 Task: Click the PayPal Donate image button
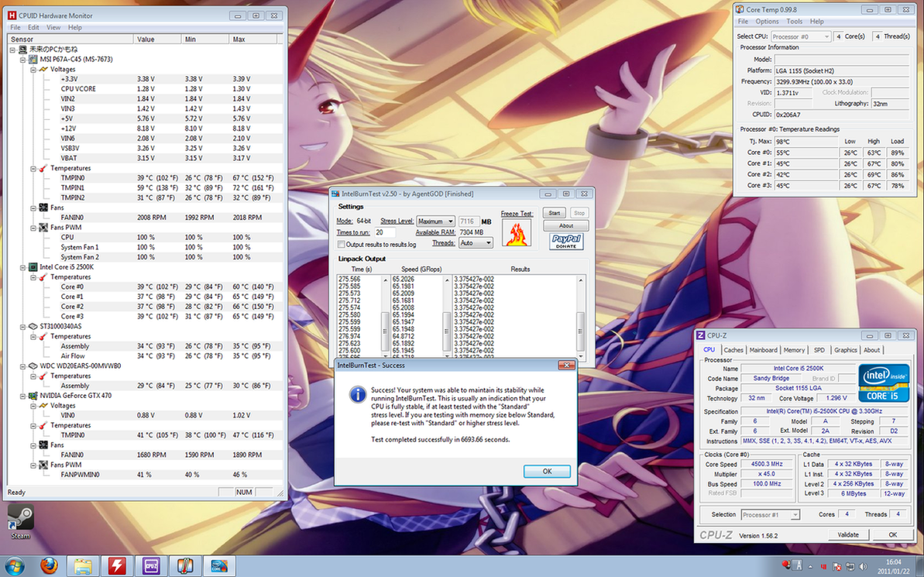pos(566,242)
